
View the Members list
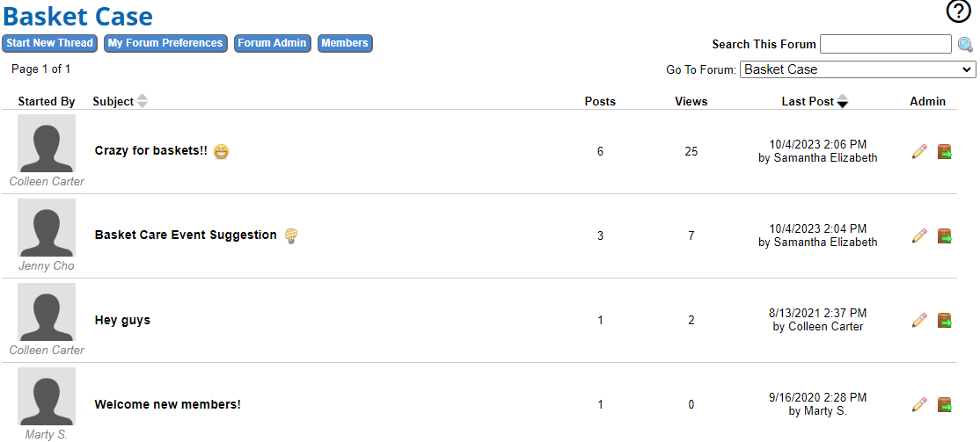345,43
